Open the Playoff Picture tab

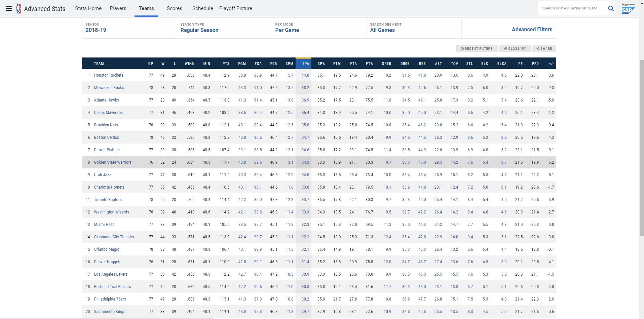point(235,8)
